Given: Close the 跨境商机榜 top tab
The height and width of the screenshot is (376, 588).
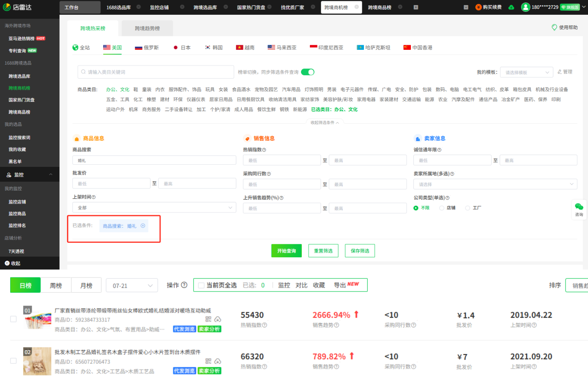Looking at the screenshot, I should point(356,7).
